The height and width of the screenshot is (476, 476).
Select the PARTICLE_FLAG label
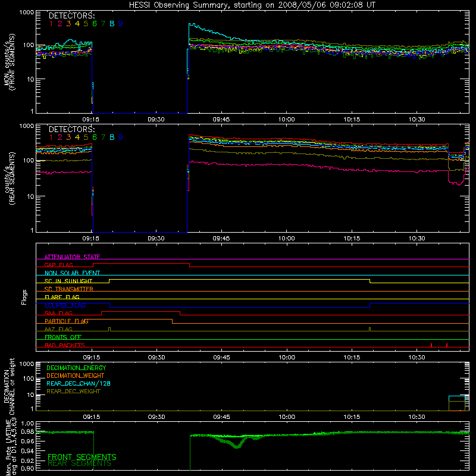(67, 321)
